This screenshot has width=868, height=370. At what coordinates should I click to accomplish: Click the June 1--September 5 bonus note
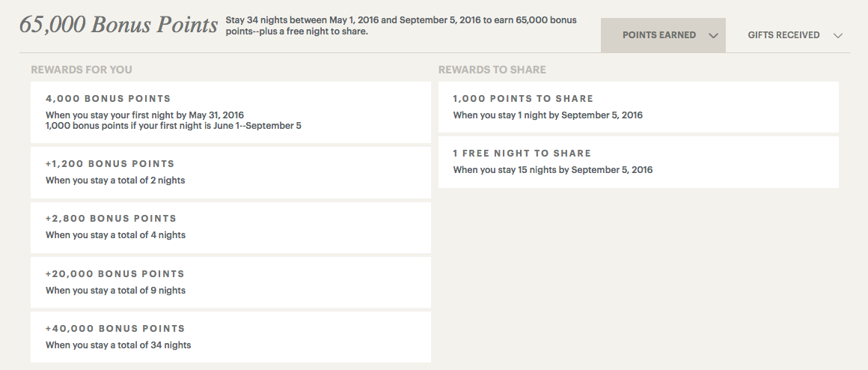(174, 125)
